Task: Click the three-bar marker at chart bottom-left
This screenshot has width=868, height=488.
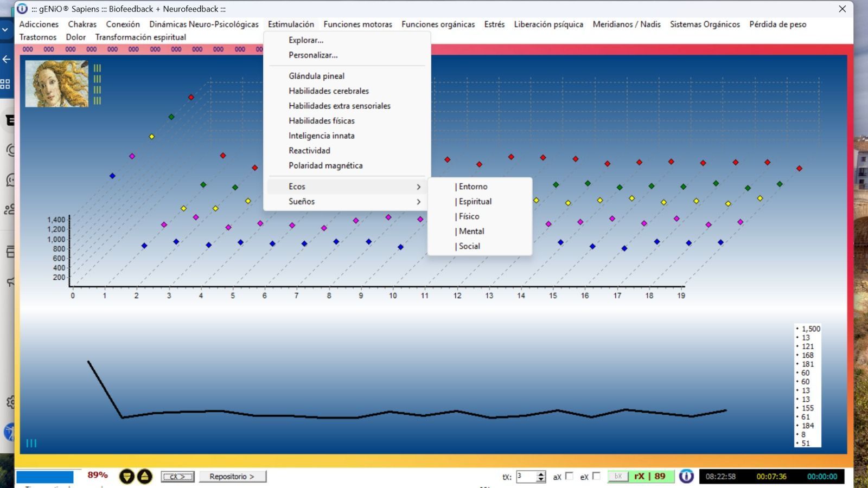Action: pos(31,443)
